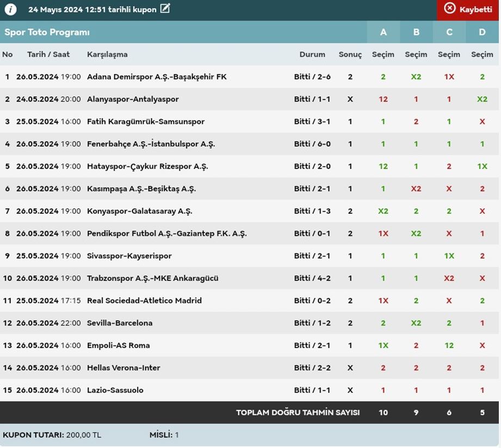
Task: Click the Sonuç column header
Action: [x=350, y=54]
